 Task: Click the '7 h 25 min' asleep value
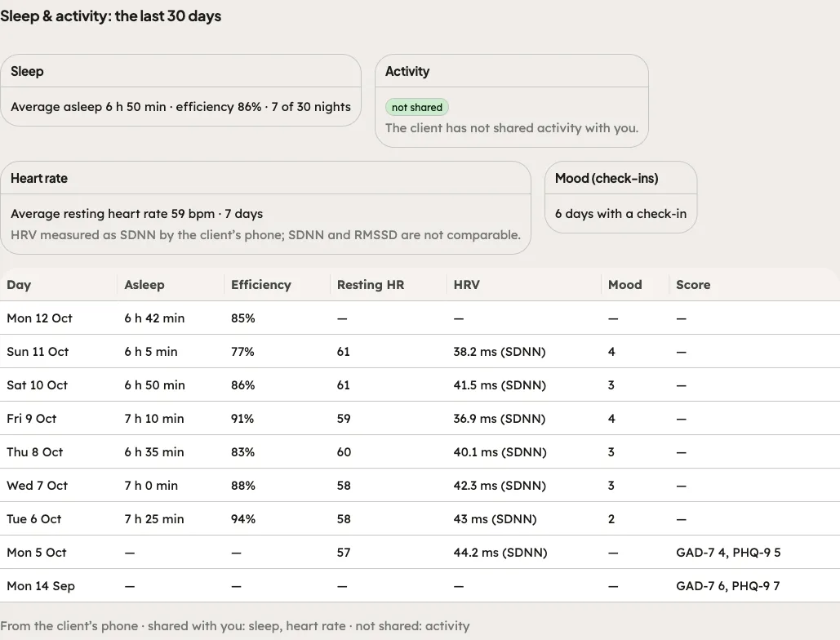tap(153, 519)
